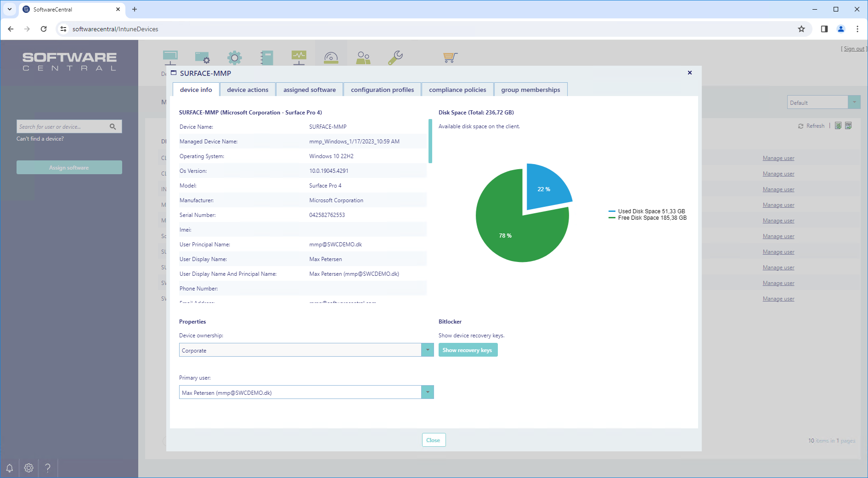Open the wrench tools toolbar icon
Viewport: 868px width, 478px height.
tap(395, 57)
